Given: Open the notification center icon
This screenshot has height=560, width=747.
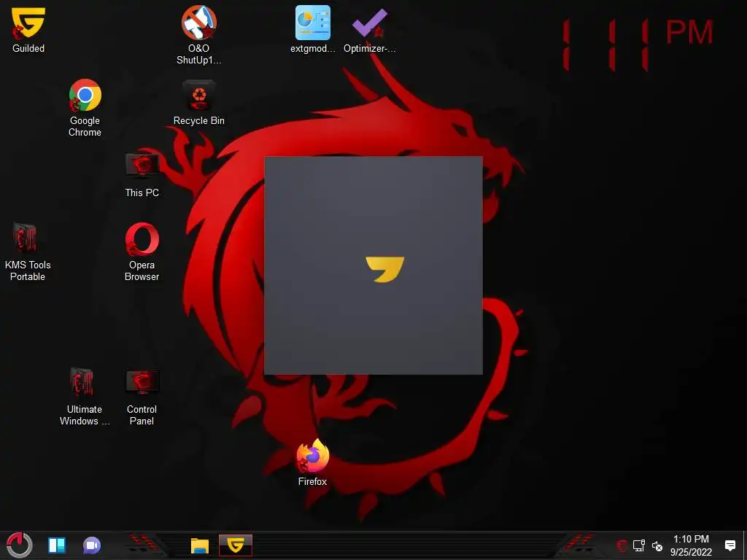Looking at the screenshot, I should click(x=729, y=545).
